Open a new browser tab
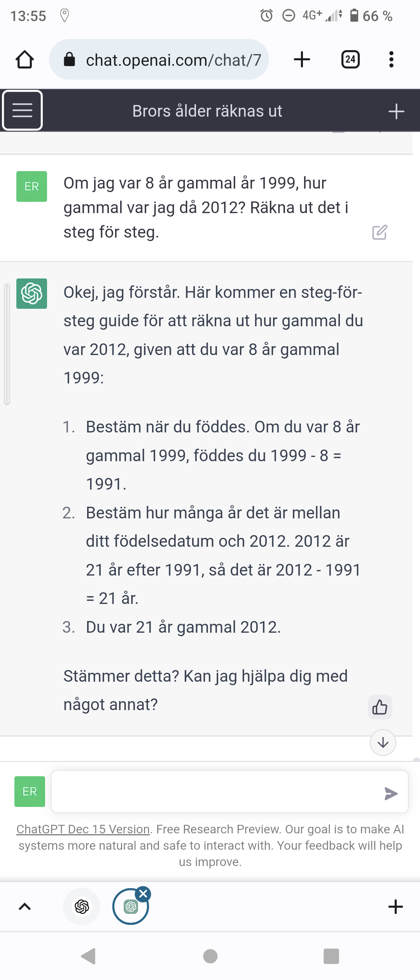This screenshot has height=980, width=420. click(302, 59)
